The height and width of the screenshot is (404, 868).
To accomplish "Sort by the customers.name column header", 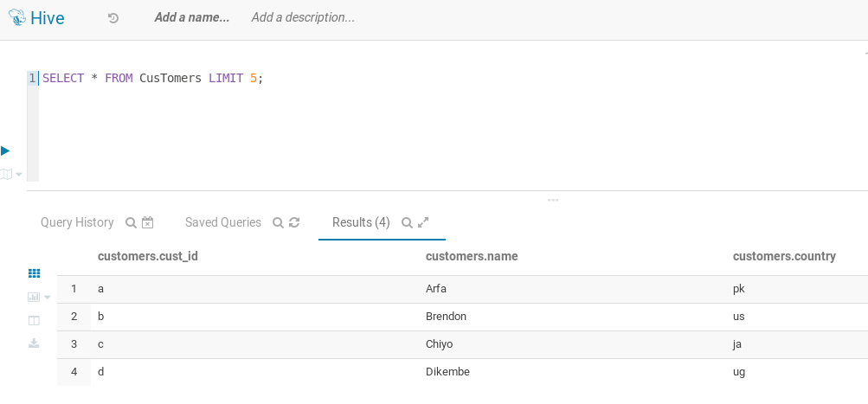I will coord(472,256).
